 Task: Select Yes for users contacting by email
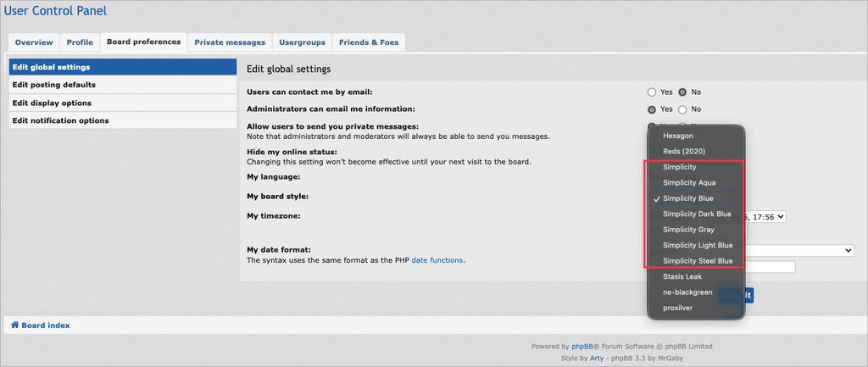pyautogui.click(x=651, y=92)
